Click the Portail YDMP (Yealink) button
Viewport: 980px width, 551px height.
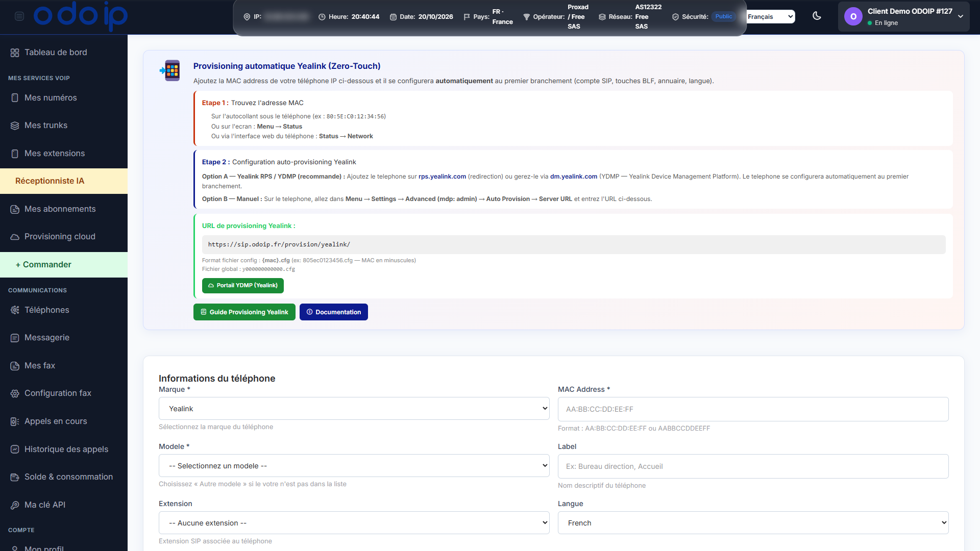coord(242,286)
